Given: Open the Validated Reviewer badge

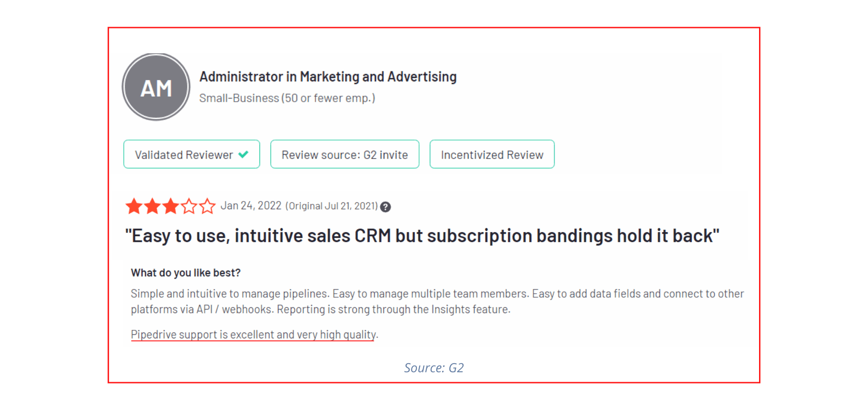Looking at the screenshot, I should pos(192,154).
